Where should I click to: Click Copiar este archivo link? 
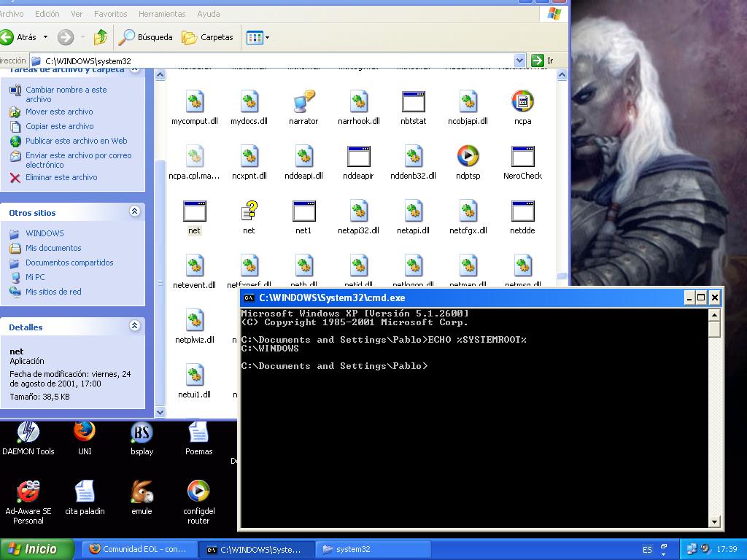coord(60,126)
